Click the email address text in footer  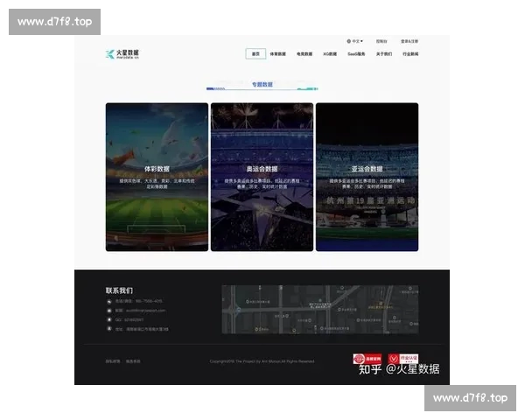tap(145, 311)
